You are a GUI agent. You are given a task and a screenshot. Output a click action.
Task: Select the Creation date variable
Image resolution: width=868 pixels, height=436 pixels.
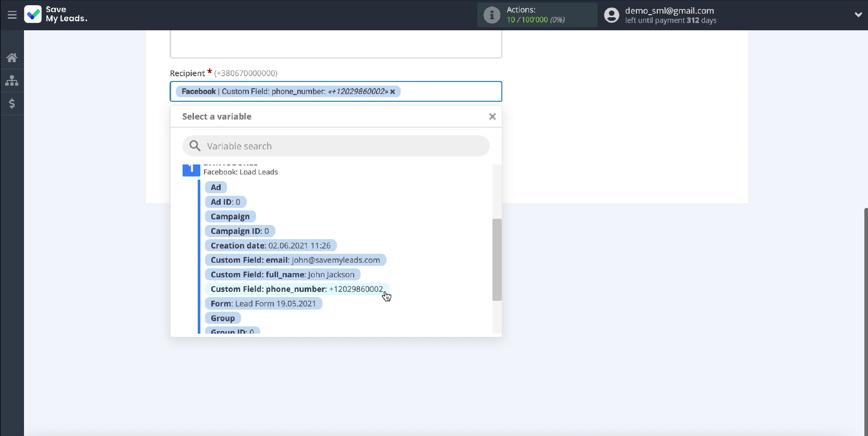coord(271,245)
